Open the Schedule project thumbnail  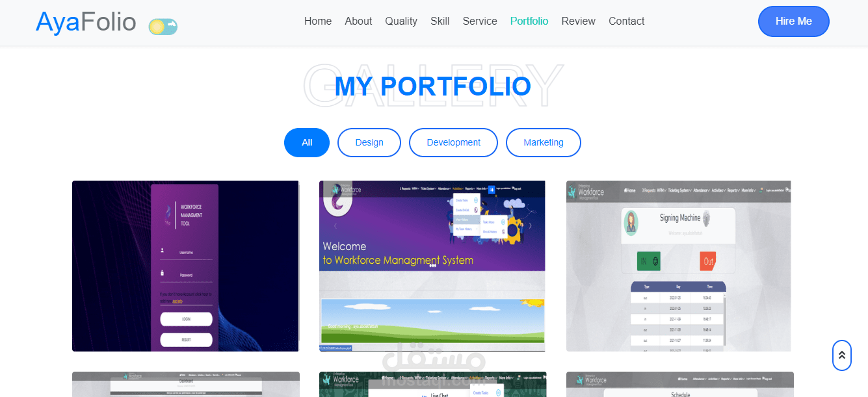(680, 384)
